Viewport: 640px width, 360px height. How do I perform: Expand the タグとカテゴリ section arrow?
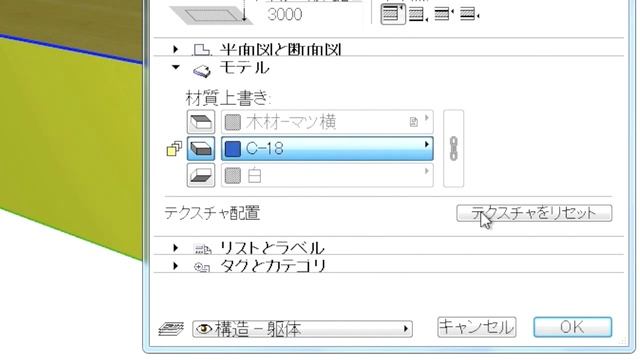(x=176, y=266)
